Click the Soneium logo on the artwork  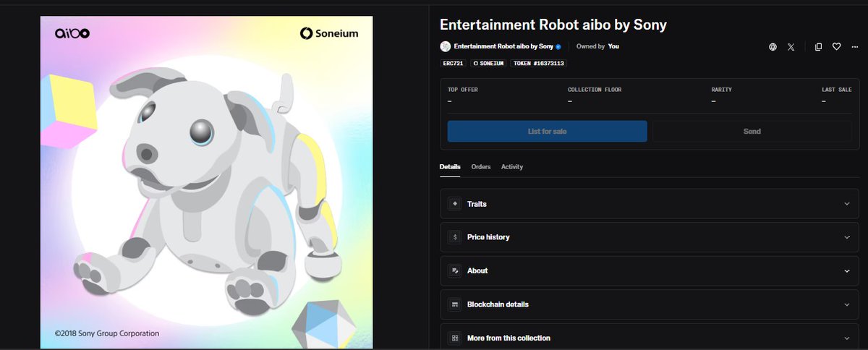(329, 33)
